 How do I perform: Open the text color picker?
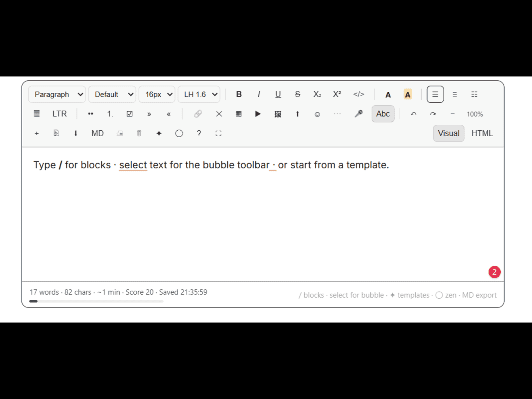point(388,94)
